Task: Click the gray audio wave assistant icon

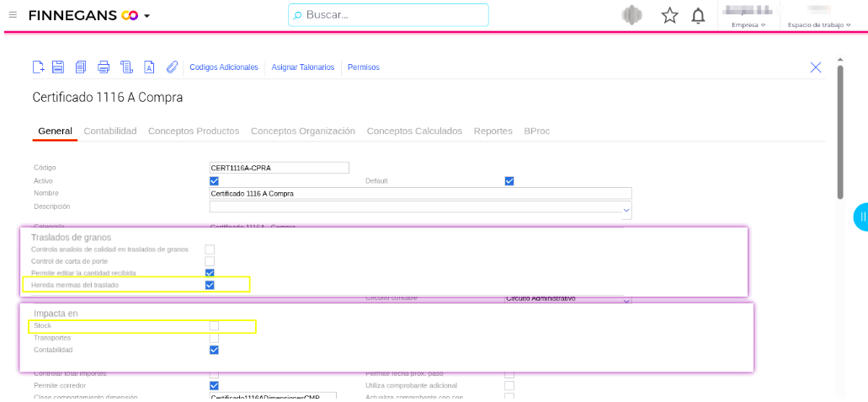Action: [631, 15]
